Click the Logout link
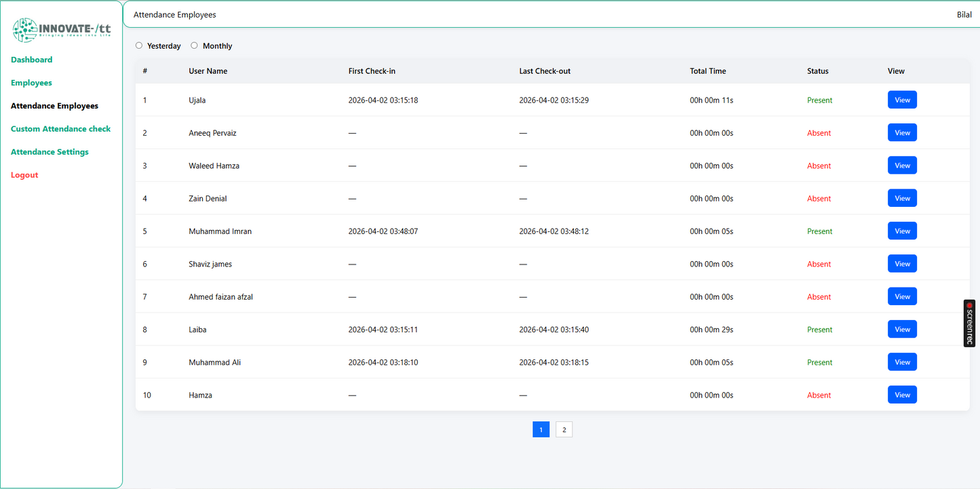980x489 pixels. tap(24, 174)
